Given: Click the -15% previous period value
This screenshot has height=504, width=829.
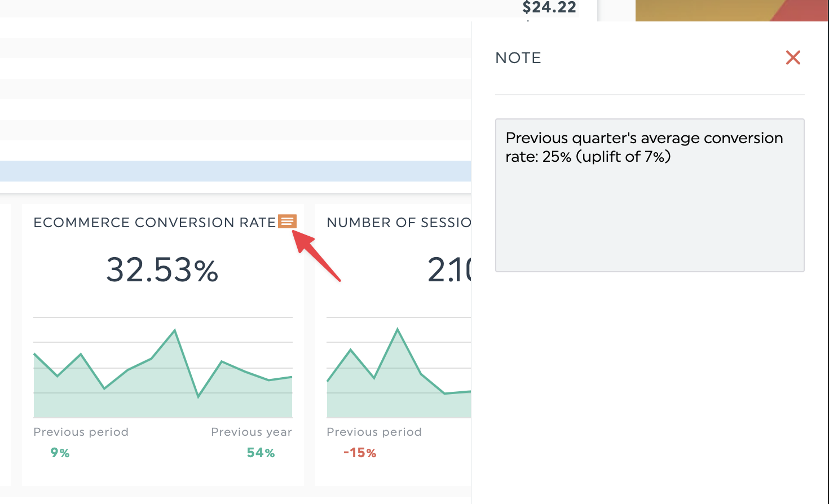Looking at the screenshot, I should [360, 453].
